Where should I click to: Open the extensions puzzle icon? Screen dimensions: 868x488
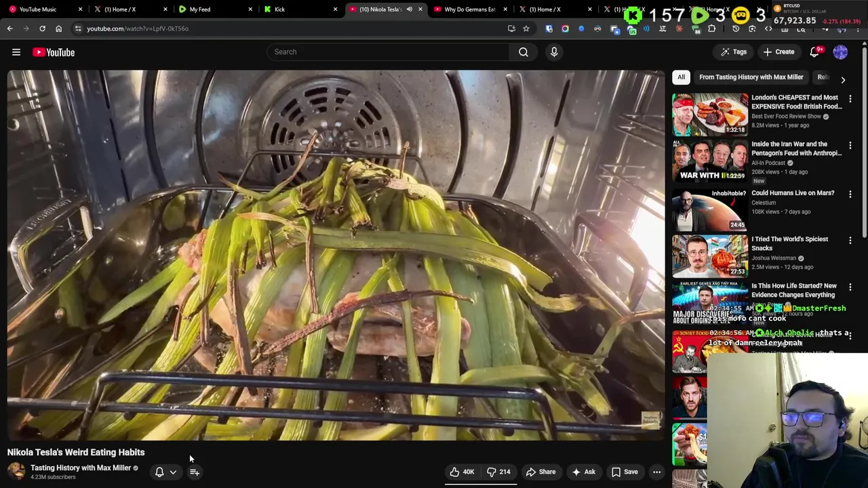pyautogui.click(x=711, y=28)
